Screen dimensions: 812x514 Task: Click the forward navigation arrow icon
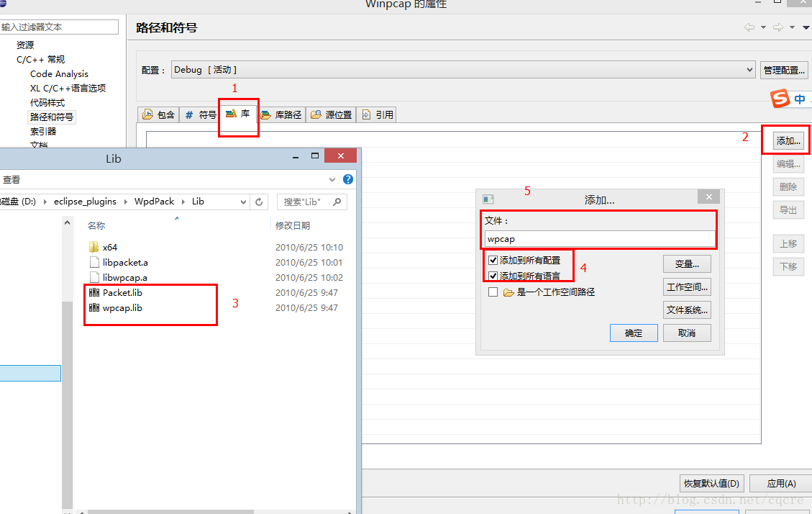pos(777,27)
